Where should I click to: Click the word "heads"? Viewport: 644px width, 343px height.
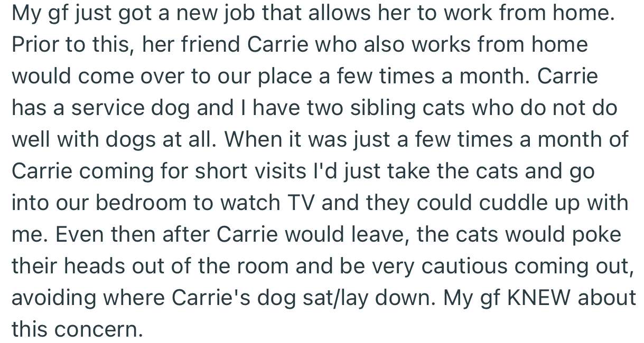pos(93,266)
